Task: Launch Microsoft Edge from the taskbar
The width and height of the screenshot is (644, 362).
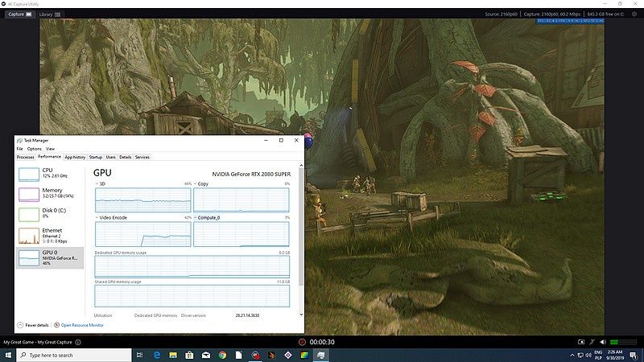Action: coord(156,355)
